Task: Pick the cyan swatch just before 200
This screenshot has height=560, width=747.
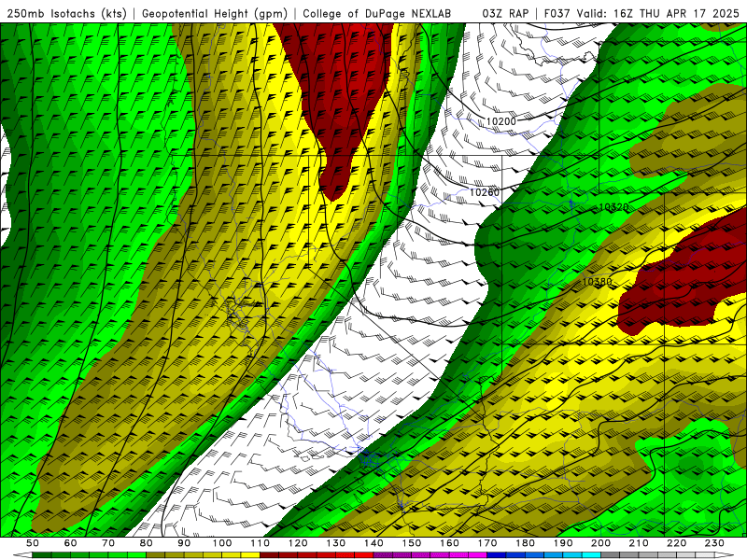Action: pyautogui.click(x=591, y=554)
